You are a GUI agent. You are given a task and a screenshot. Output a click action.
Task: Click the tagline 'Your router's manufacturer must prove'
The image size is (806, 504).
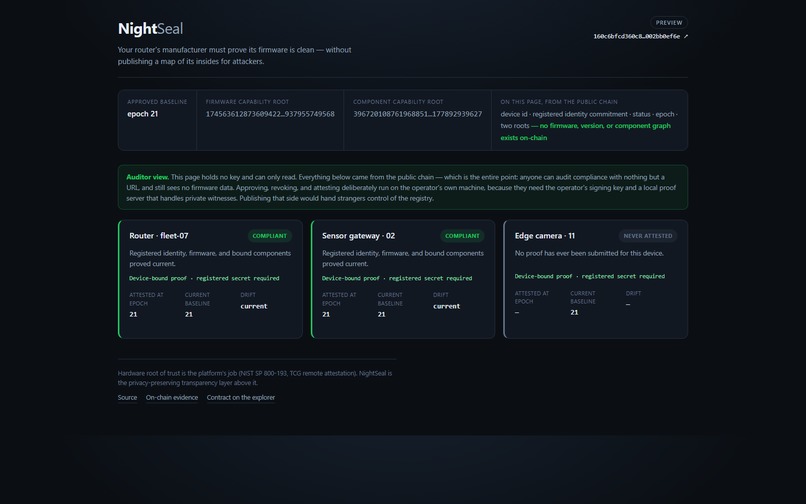coord(234,56)
